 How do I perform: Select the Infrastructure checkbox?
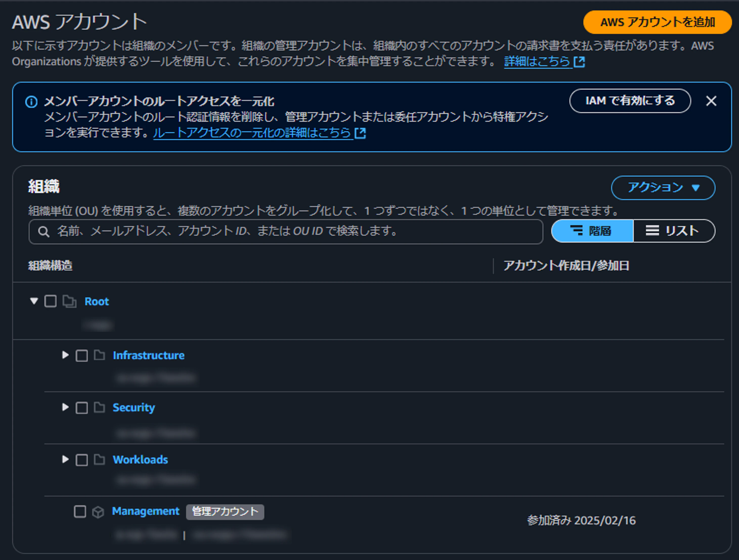pyautogui.click(x=82, y=356)
